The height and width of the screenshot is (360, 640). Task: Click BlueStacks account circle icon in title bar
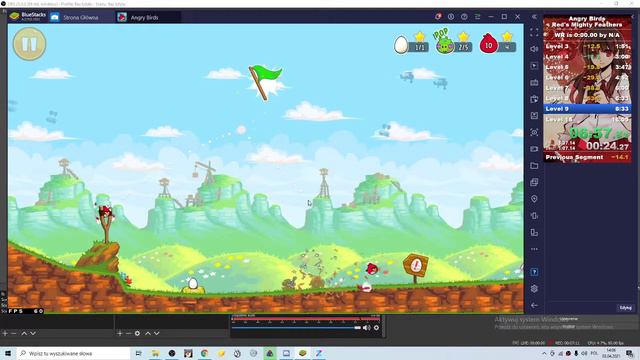pyautogui.click(x=451, y=17)
